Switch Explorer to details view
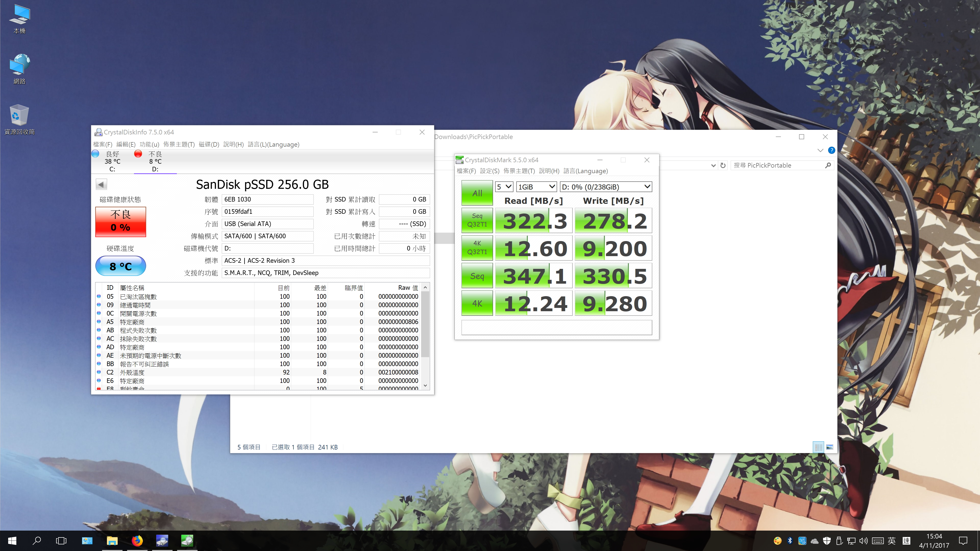 tap(818, 447)
